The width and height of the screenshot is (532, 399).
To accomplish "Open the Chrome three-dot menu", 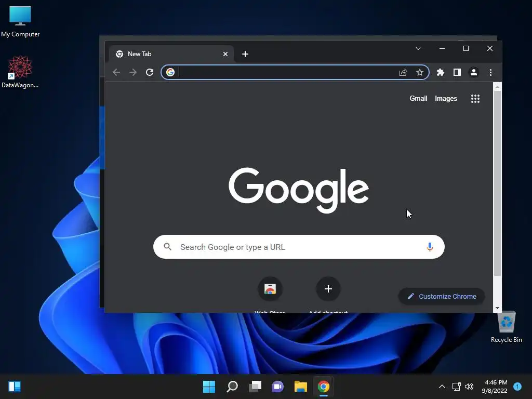I will [490, 72].
